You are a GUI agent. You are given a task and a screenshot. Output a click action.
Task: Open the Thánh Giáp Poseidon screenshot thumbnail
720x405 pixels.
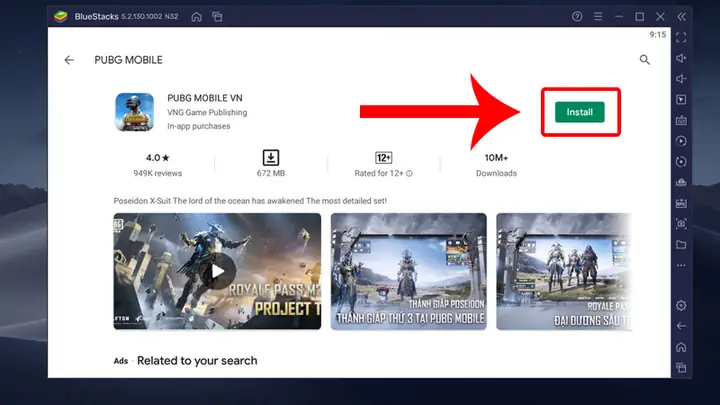pos(409,271)
